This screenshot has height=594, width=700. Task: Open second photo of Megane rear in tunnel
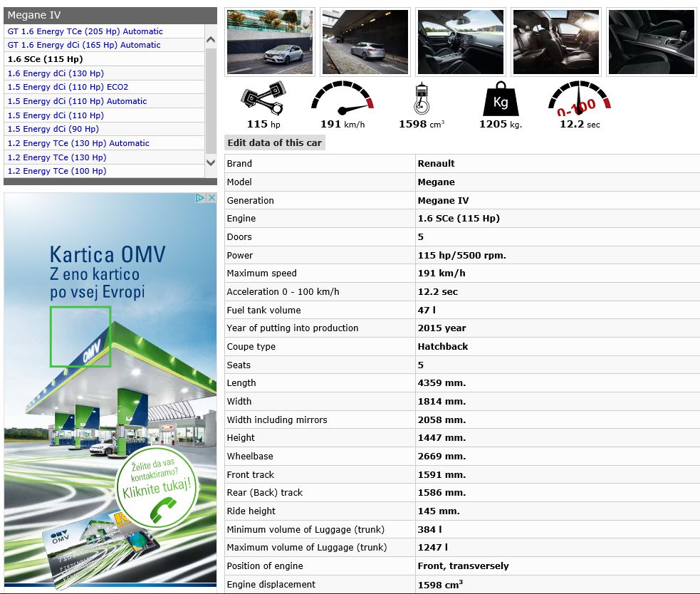click(365, 42)
